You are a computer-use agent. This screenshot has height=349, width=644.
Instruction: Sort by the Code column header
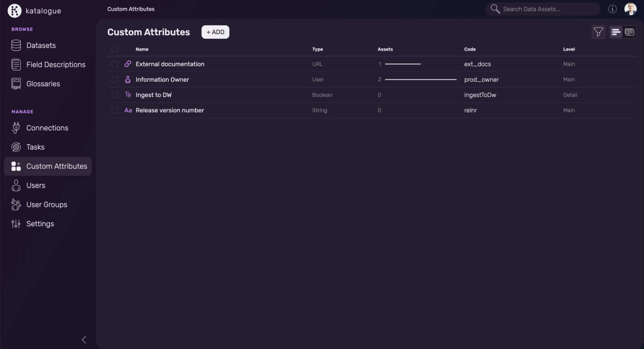[x=470, y=49]
